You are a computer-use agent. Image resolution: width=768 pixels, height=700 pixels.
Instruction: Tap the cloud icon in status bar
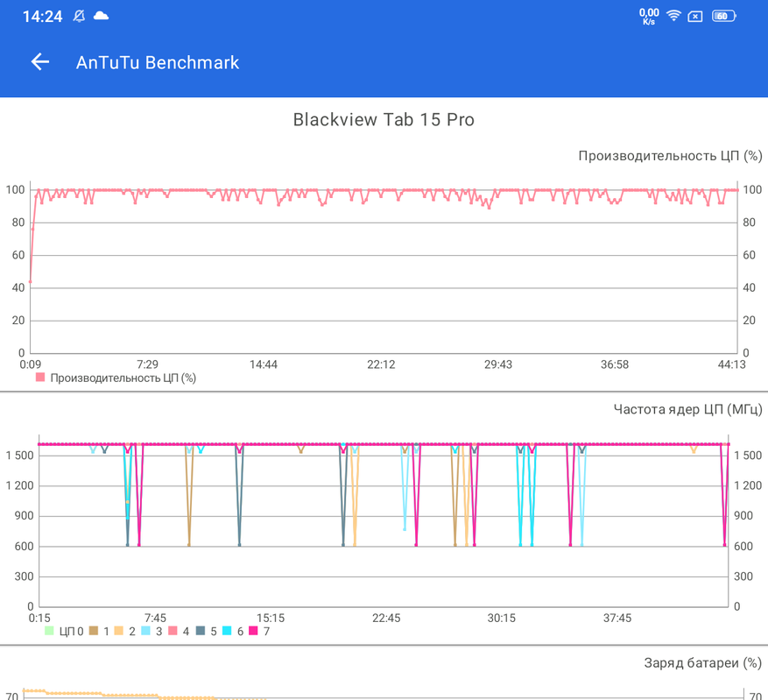point(101,16)
